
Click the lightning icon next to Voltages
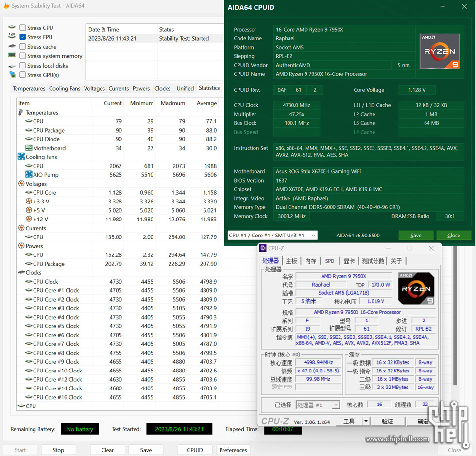coord(21,184)
